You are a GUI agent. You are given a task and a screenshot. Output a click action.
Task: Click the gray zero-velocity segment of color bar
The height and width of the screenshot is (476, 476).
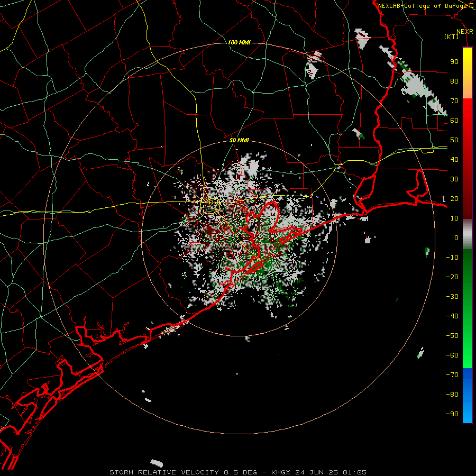pos(467,234)
